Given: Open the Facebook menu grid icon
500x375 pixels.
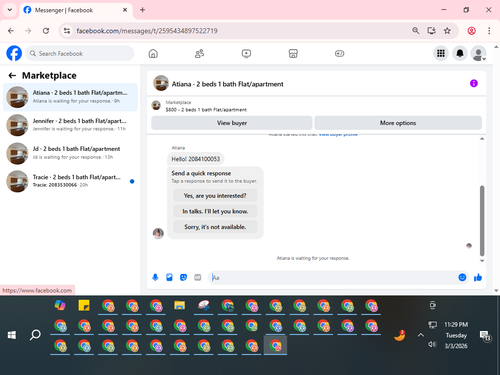Looking at the screenshot, I should pos(441,53).
